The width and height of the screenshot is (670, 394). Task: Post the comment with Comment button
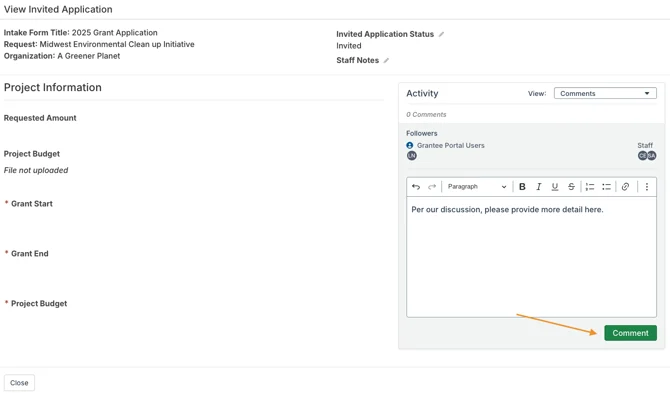point(630,333)
